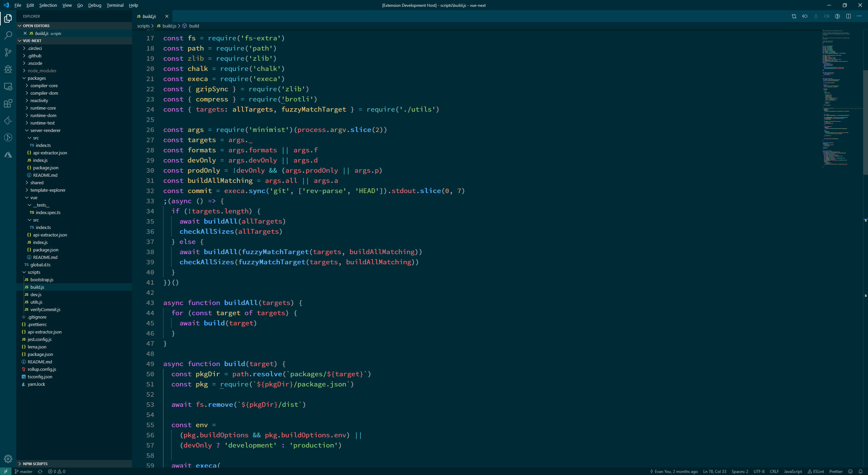The image size is (868, 475).
Task: Collapse the server-renderer folder
Action: 45,130
